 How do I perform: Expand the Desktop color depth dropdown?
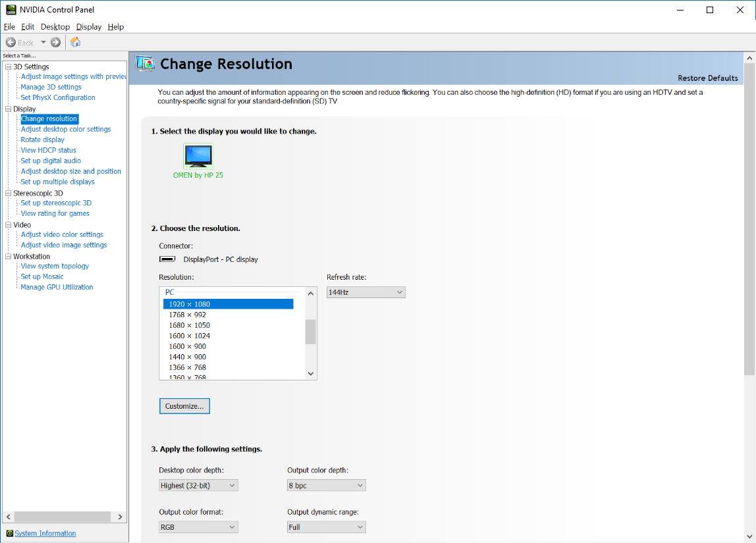click(x=198, y=485)
